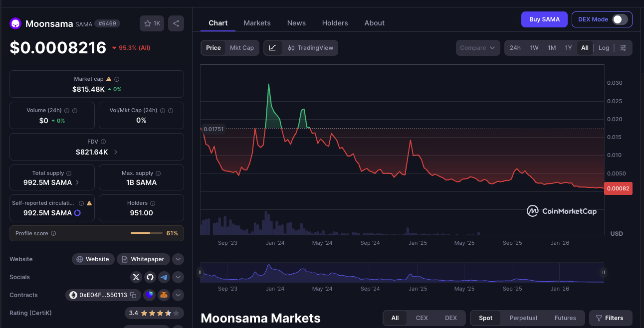Click the Buy SAMA button
This screenshot has height=328, width=644.
(x=544, y=19)
